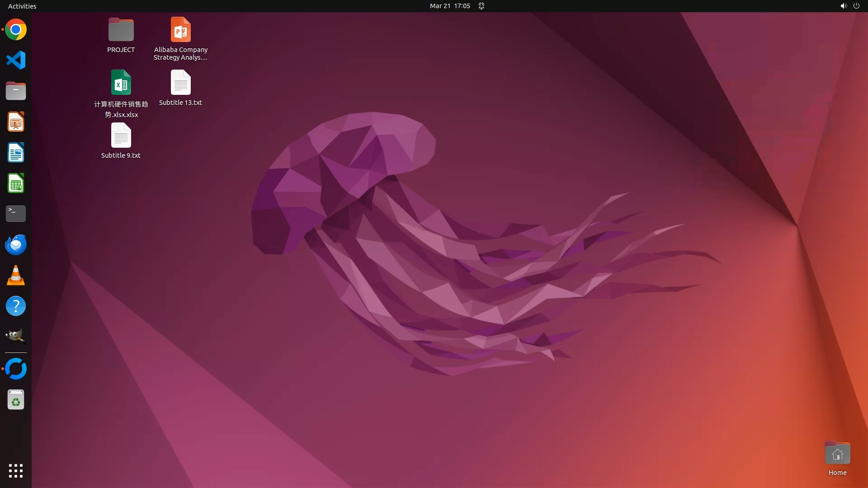Open the Help dock icon
Image resolution: width=868 pixels, height=488 pixels.
pos(16,306)
